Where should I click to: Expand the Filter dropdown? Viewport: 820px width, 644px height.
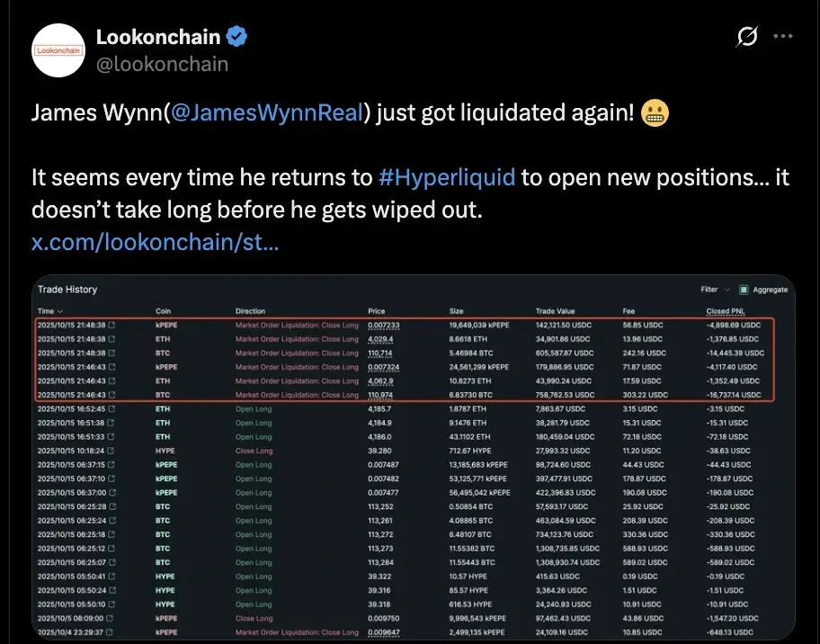click(716, 290)
